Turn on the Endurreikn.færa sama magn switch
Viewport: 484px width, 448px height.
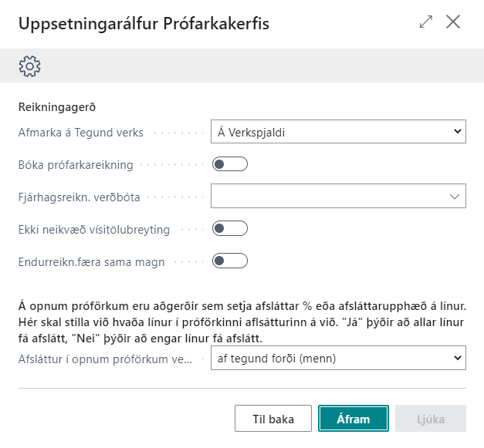pos(229,261)
